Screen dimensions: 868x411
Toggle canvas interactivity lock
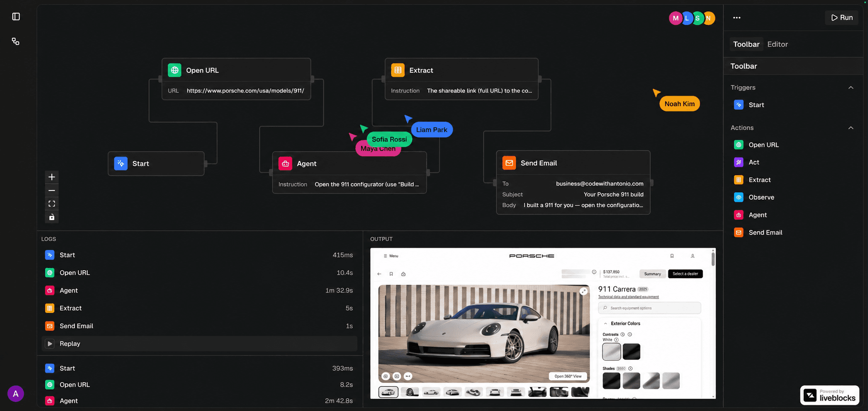pyautogui.click(x=52, y=217)
